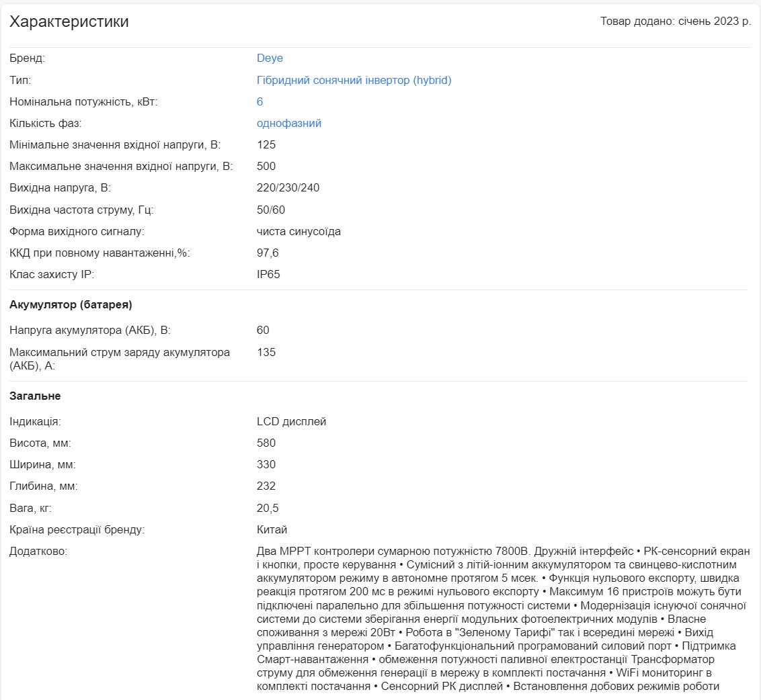Screen dimensions: 761x700
Task: Click the output voltage 220/230/240 value
Action: pos(288,187)
